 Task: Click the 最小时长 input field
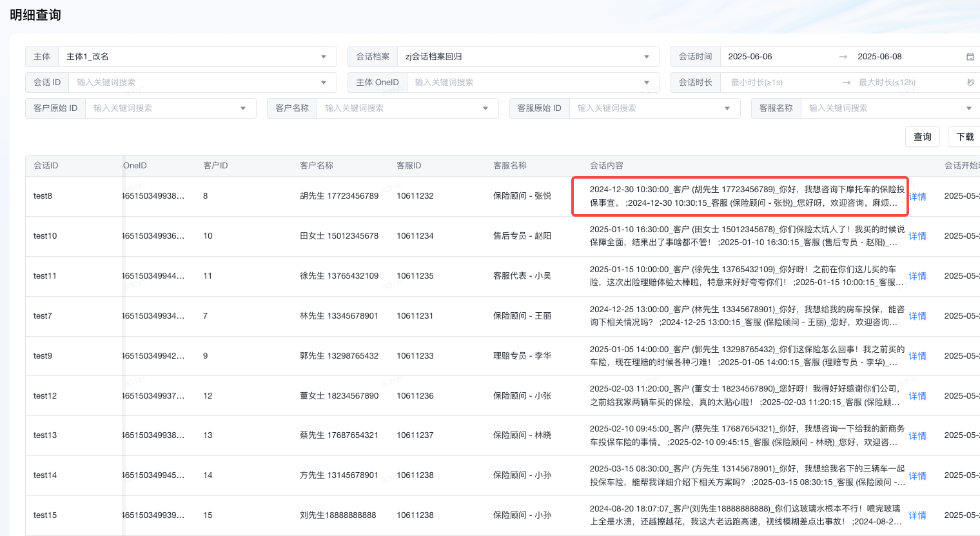[x=780, y=83]
